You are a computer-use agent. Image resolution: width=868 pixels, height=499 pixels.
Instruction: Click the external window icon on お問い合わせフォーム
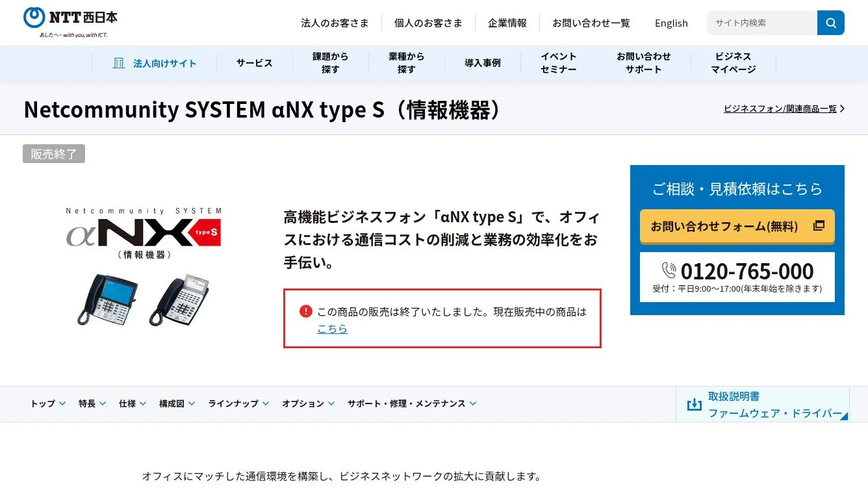click(x=819, y=225)
